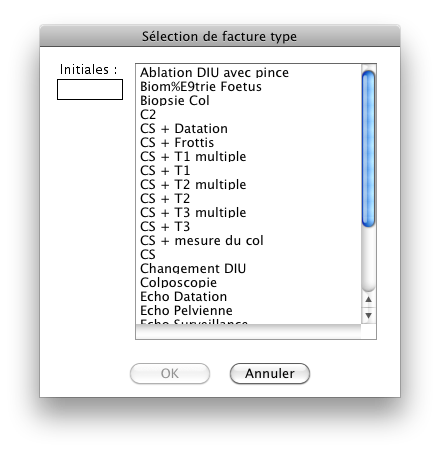Click the Annuler button
The height and width of the screenshot is (452, 440).
270,373
